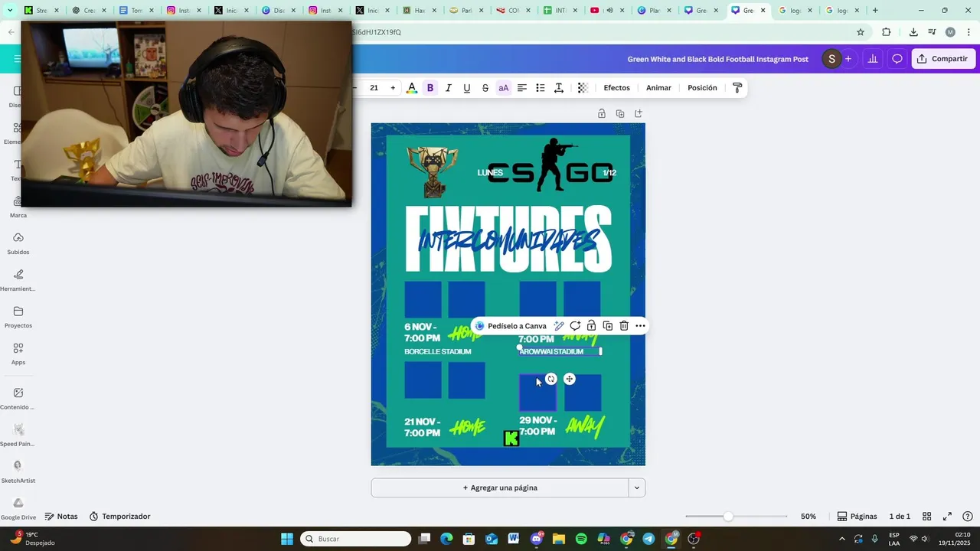Toggle bold formatting
This screenshot has width=980, height=551.
pos(430,88)
